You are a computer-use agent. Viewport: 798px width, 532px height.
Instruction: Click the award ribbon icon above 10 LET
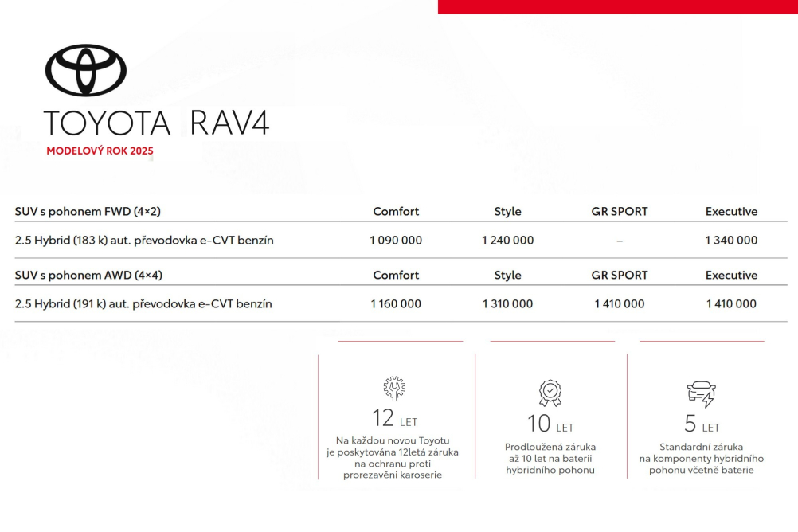pyautogui.click(x=550, y=393)
